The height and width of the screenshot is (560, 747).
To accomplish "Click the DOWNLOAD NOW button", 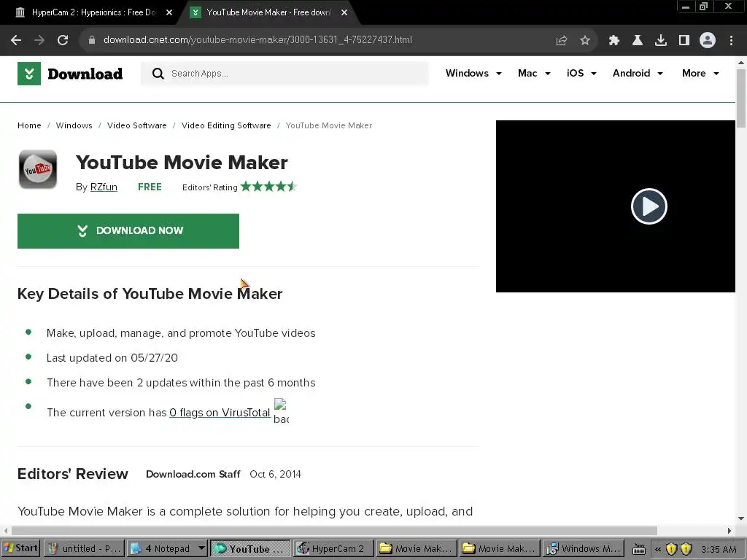I will click(128, 231).
